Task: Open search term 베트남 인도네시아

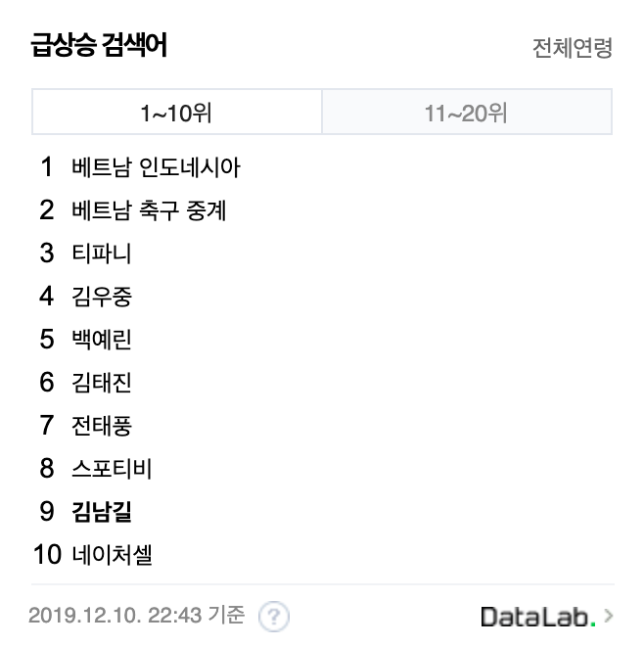Action: (156, 167)
